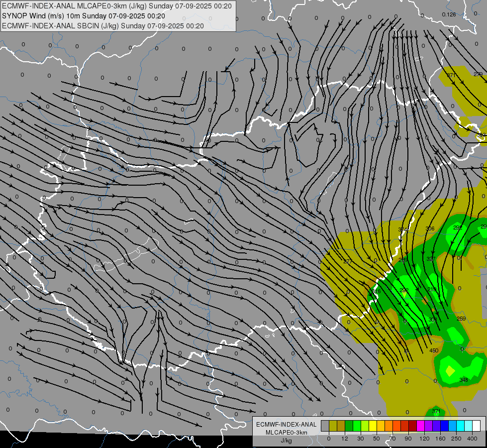Click the legend tick label 30
487x448 pixels.
[x=361, y=439]
